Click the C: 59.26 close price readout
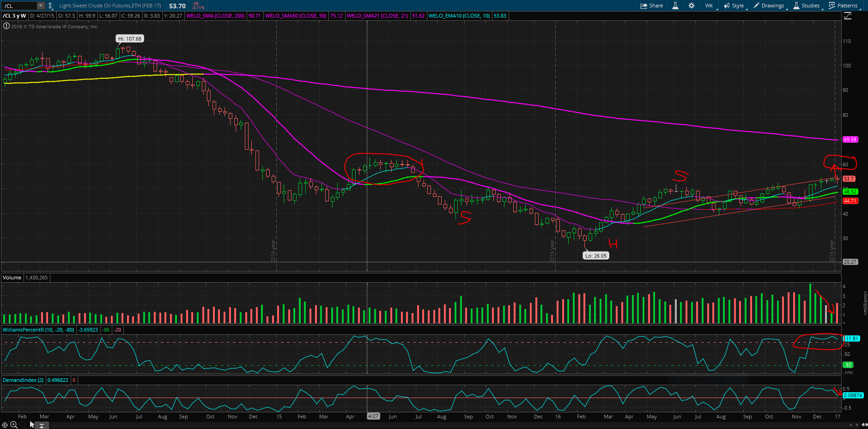This screenshot has height=429, width=868. (131, 16)
